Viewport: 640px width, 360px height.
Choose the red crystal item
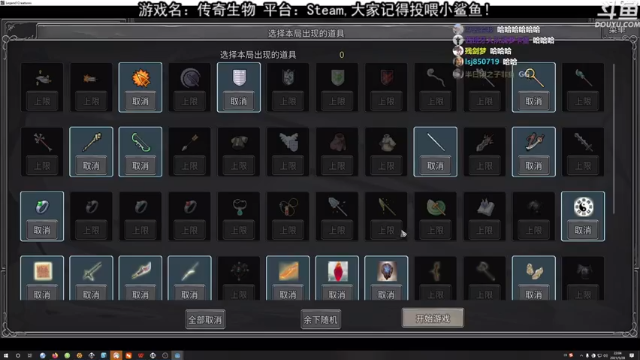point(337,271)
